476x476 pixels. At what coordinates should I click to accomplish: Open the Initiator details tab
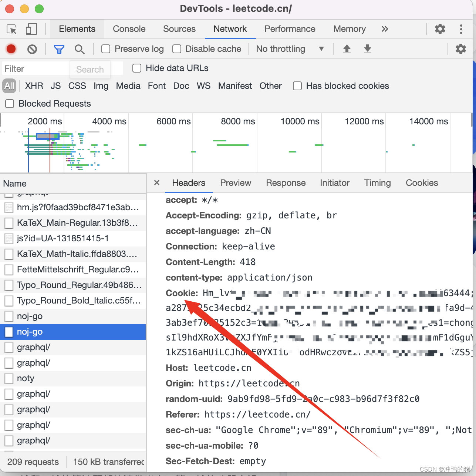pyautogui.click(x=335, y=183)
